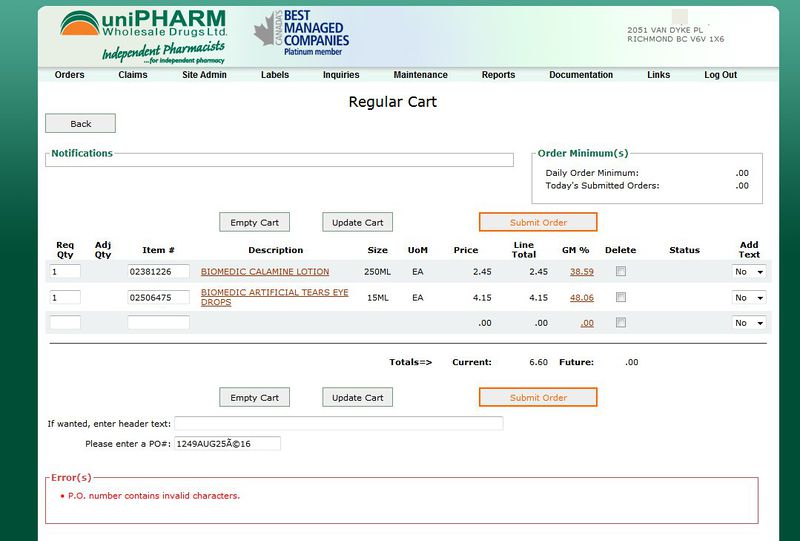Viewport: 800px width, 541px height.
Task: Click the lower Empty Cart button
Action: coord(255,398)
